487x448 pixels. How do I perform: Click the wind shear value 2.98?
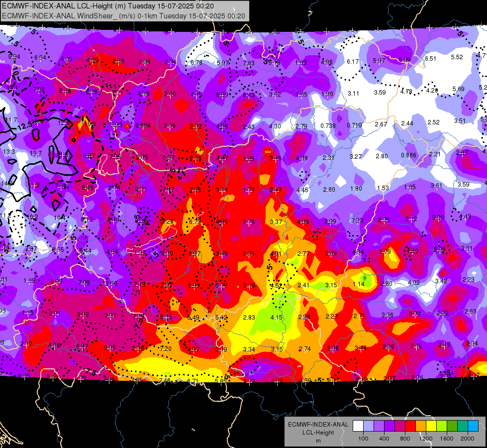[304, 317]
